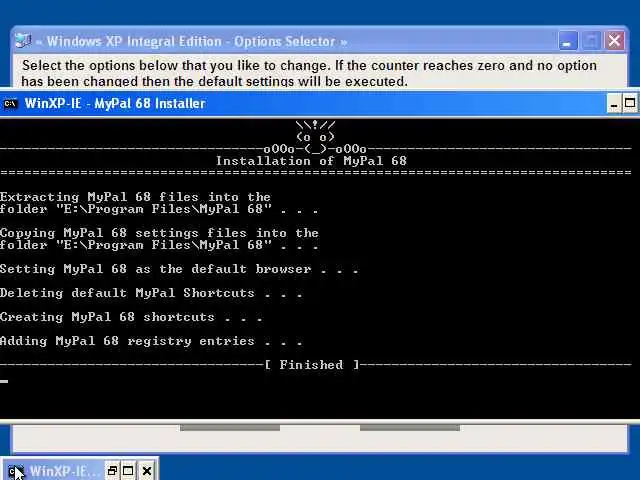
Task: Click the Options Selector window title text
Action: [x=192, y=41]
